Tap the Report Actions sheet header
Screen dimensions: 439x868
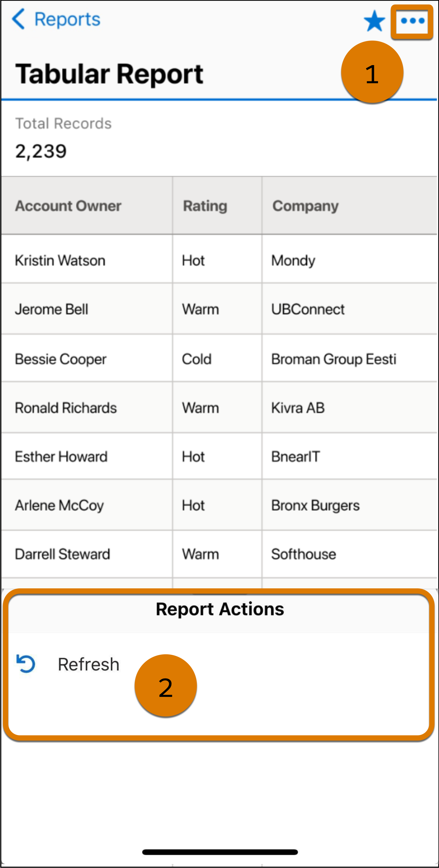click(x=220, y=610)
